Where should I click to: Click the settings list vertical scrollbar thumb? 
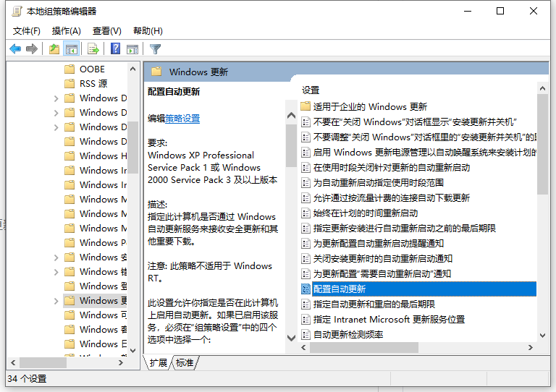542,145
